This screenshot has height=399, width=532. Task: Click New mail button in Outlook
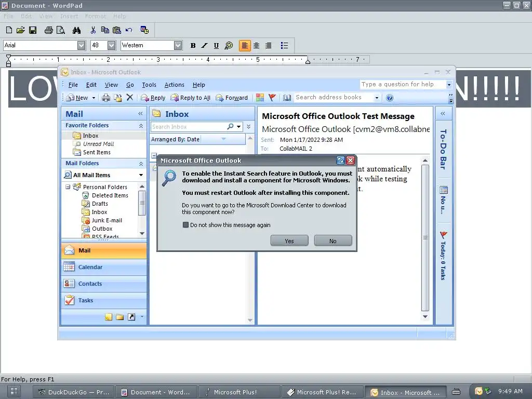tap(77, 98)
